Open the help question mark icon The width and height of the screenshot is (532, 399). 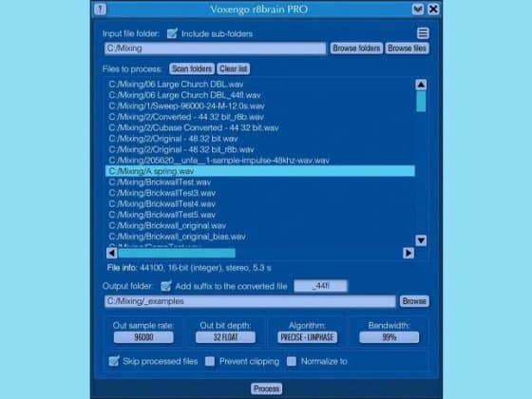[100, 9]
